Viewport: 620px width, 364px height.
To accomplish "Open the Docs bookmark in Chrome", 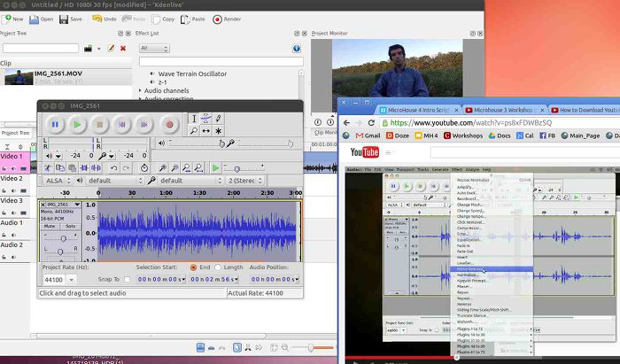I will click(500, 136).
